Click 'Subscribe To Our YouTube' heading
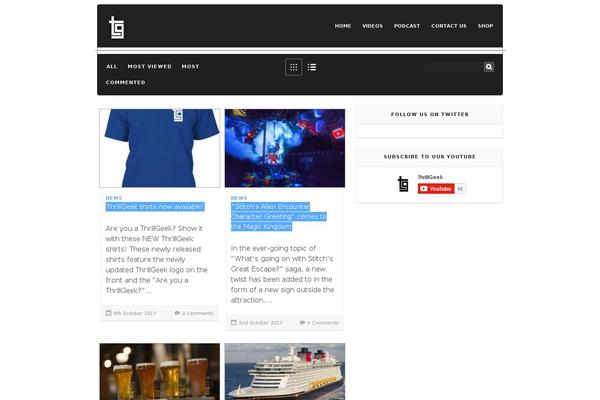Viewport: 600px width, 400px height. coord(430,157)
